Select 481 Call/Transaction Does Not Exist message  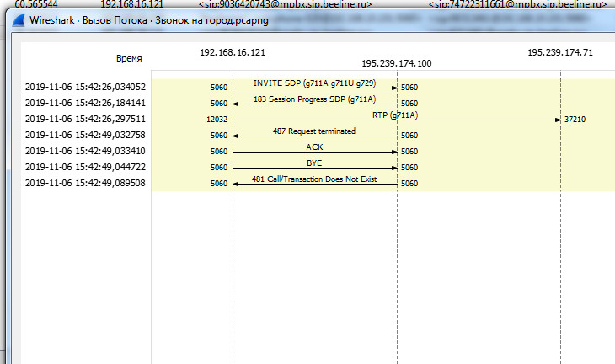pyautogui.click(x=314, y=179)
